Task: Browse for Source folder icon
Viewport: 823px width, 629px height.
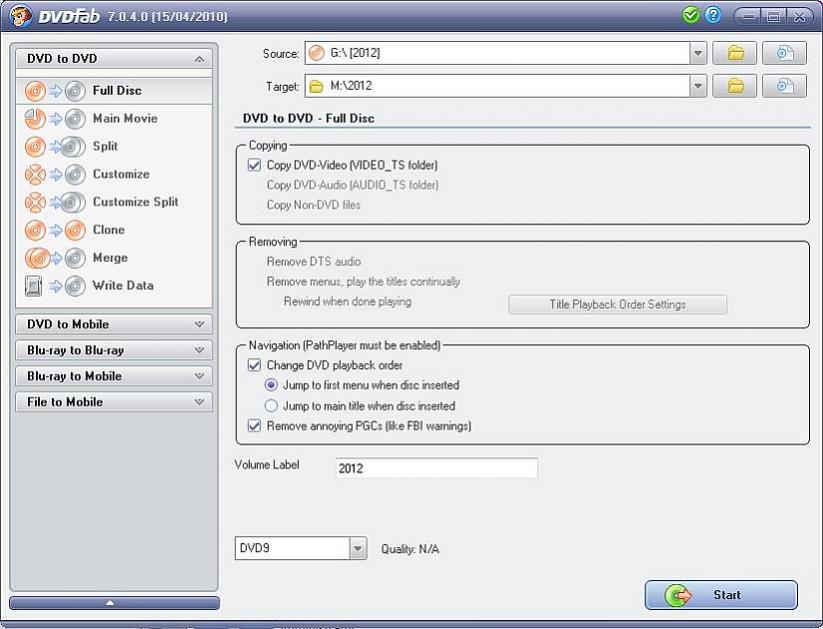Action: point(735,53)
